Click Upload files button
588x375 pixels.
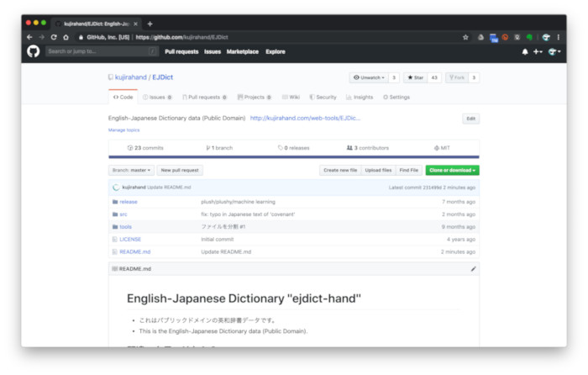[x=378, y=170]
